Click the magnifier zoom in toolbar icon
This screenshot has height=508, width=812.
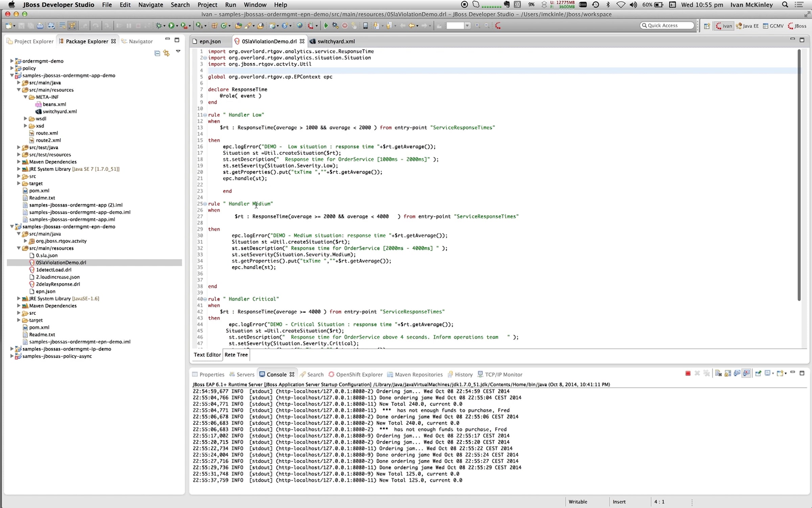[x=477, y=26]
